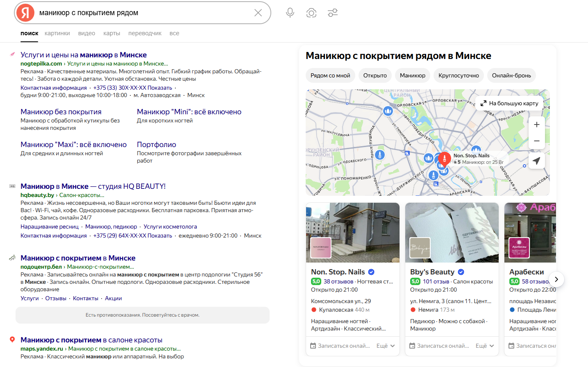
Task: Expand Ещё dropdown on Bby's Beauty card
Action: point(485,346)
